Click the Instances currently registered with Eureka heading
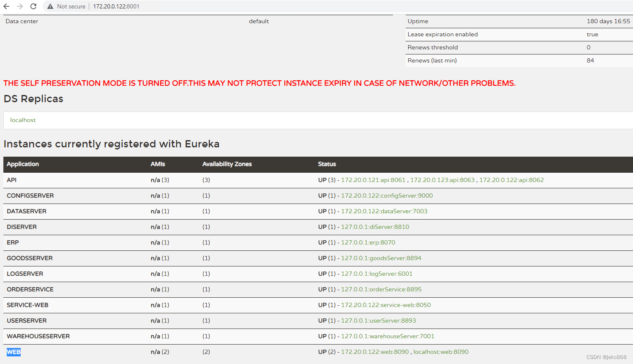The height and width of the screenshot is (364, 633). [112, 144]
